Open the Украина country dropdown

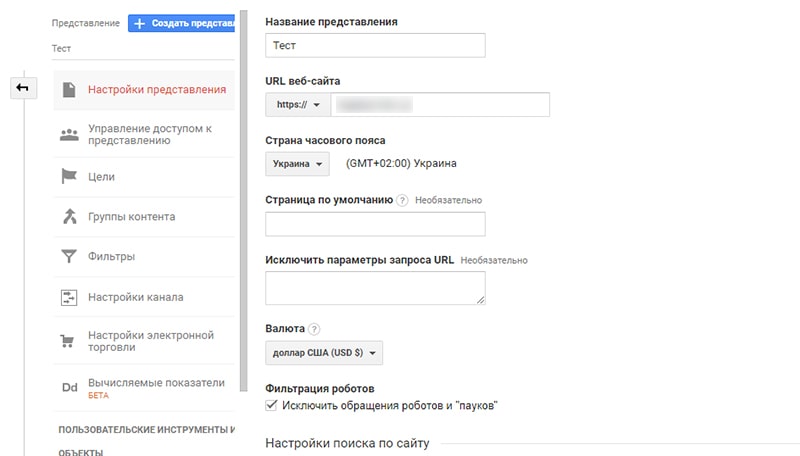[297, 164]
